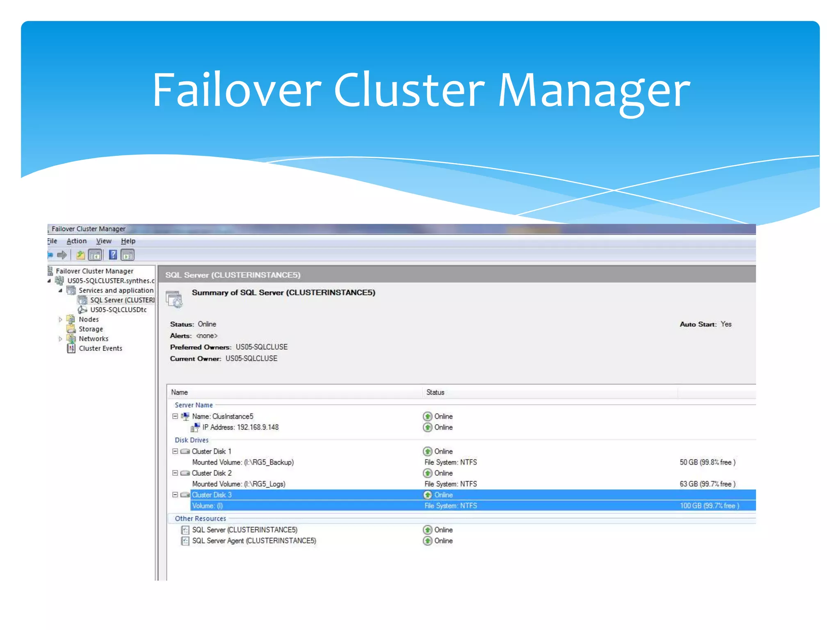
Task: Click the Services and applications folder icon
Action: click(71, 290)
